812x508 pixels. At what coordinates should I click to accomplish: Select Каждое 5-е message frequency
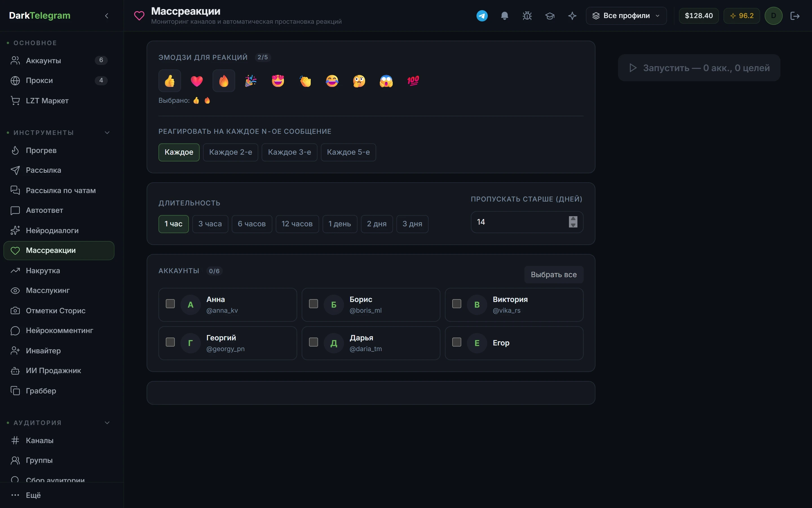click(348, 152)
